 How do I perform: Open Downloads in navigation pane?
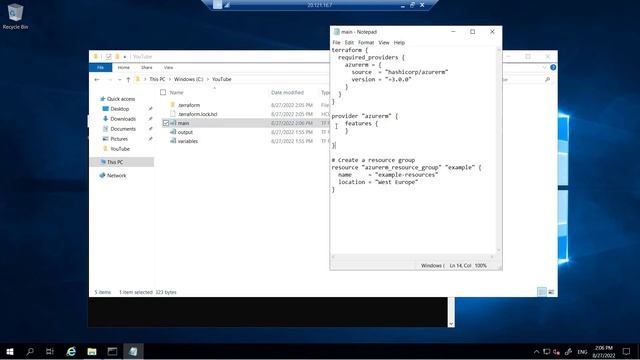[123, 119]
